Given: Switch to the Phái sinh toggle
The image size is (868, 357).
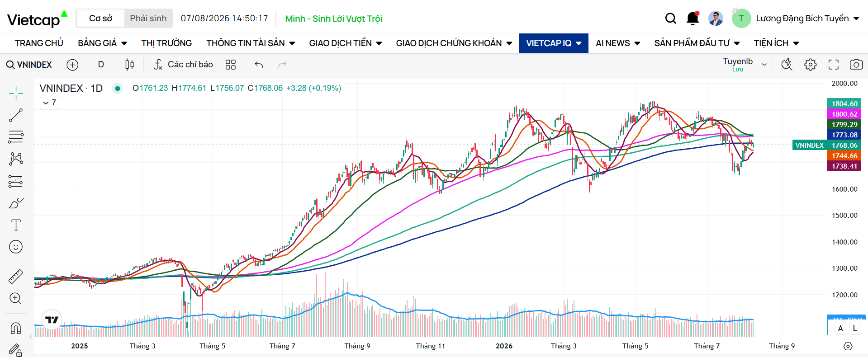Looking at the screenshot, I should click(x=148, y=19).
